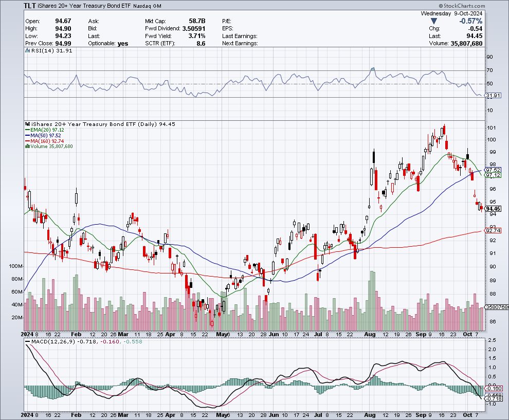Click the TLT ticker symbol
Image resolution: width=509 pixels, height=420 pixels.
(x=29, y=6)
